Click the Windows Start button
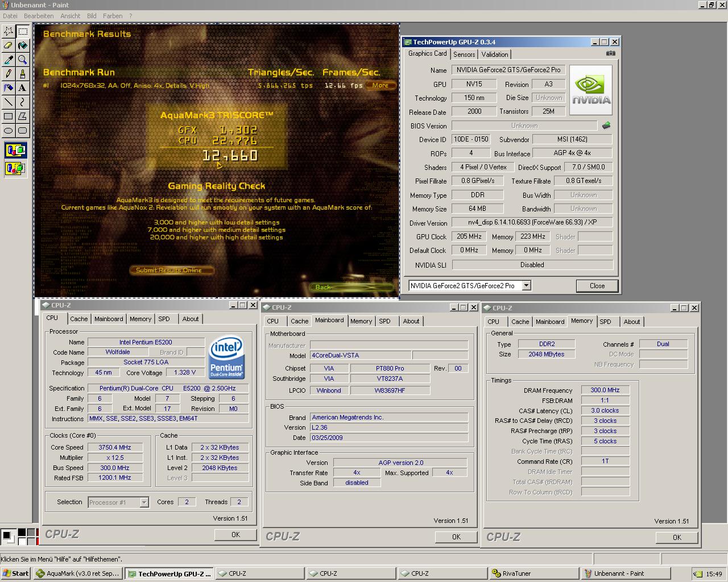The height and width of the screenshot is (582, 728). pos(15,573)
